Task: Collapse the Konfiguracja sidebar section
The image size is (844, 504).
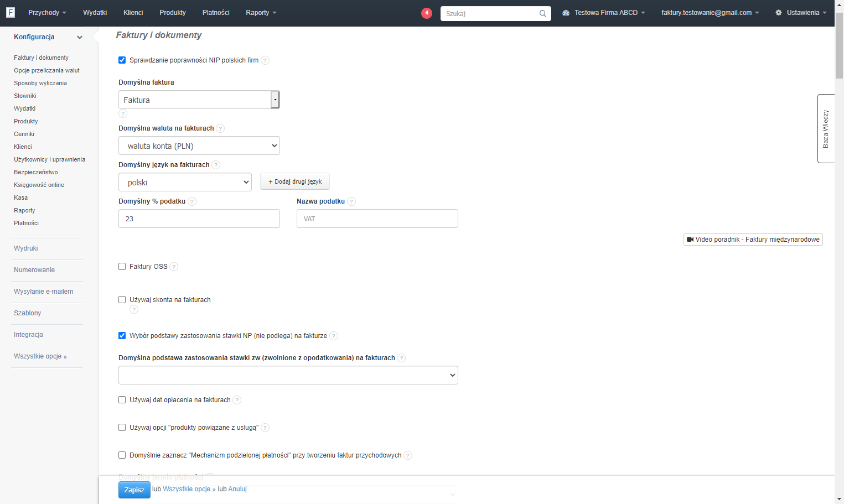Action: 80,37
